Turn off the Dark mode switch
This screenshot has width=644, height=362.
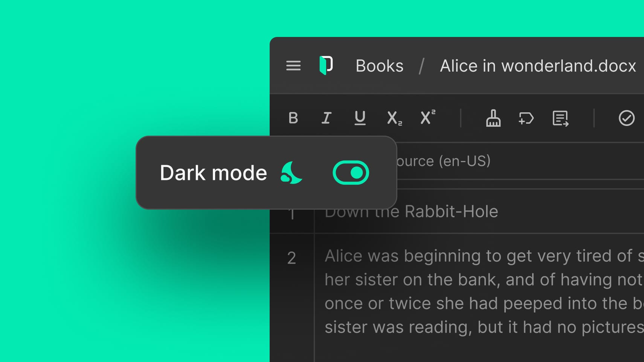tap(351, 173)
